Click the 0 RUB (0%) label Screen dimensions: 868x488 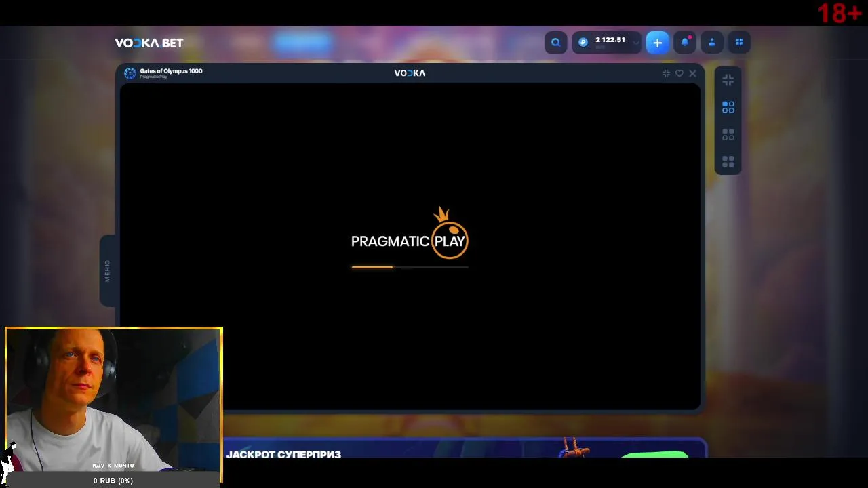click(113, 481)
